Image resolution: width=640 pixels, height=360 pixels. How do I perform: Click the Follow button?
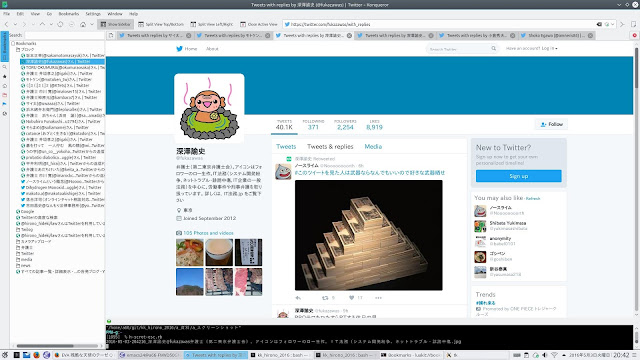pos(551,124)
